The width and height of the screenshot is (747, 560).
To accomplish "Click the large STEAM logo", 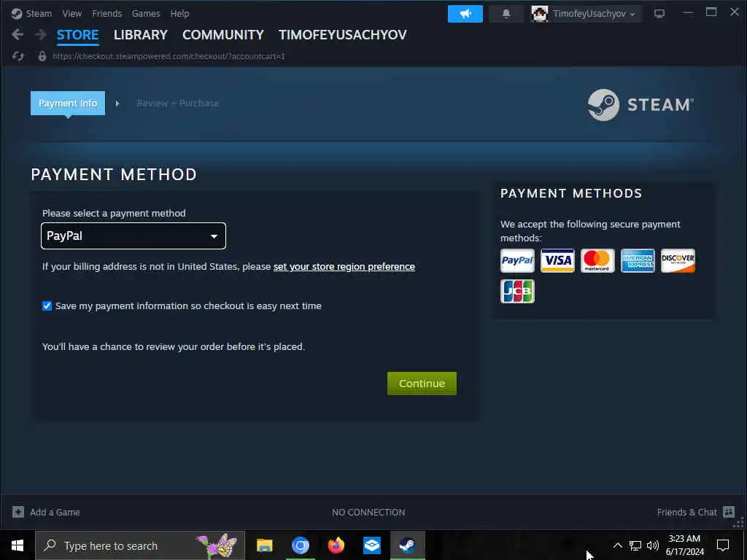I will (640, 105).
